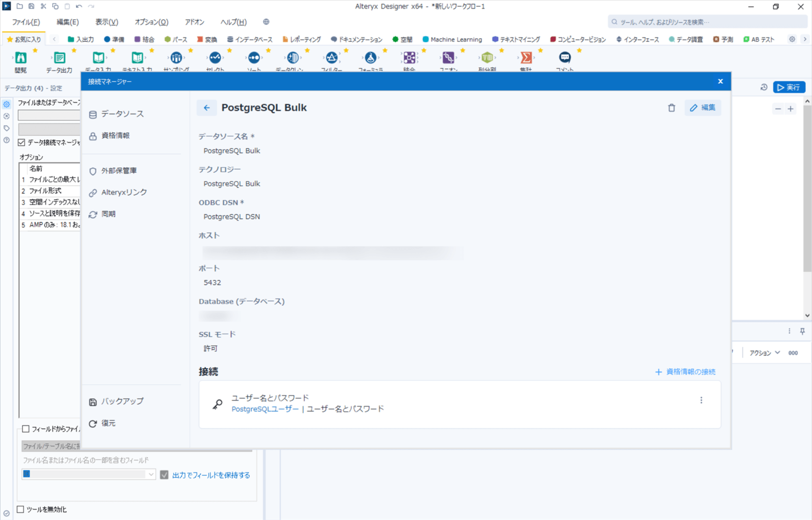Select the データ出力 Output Data tool icon
The height and width of the screenshot is (520, 812).
(59, 58)
